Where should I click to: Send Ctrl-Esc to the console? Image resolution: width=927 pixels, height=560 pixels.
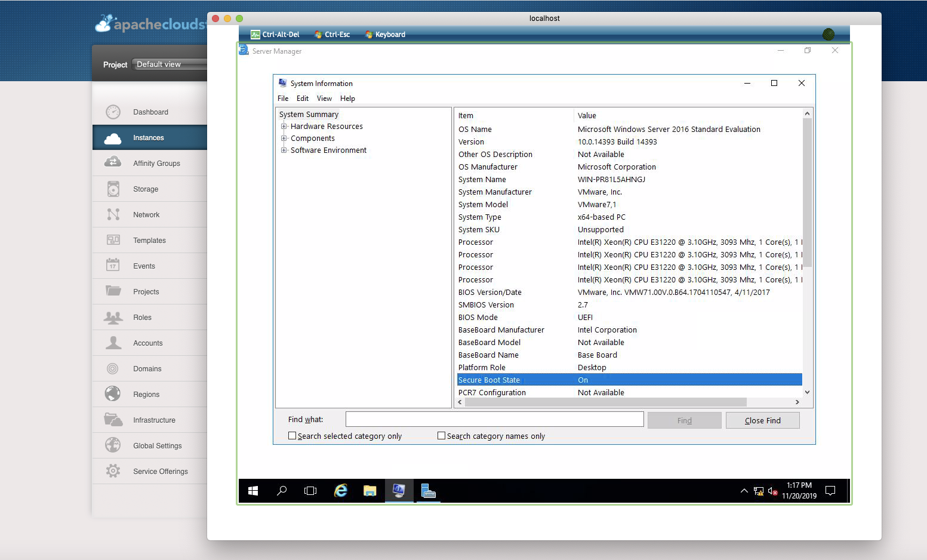click(332, 35)
